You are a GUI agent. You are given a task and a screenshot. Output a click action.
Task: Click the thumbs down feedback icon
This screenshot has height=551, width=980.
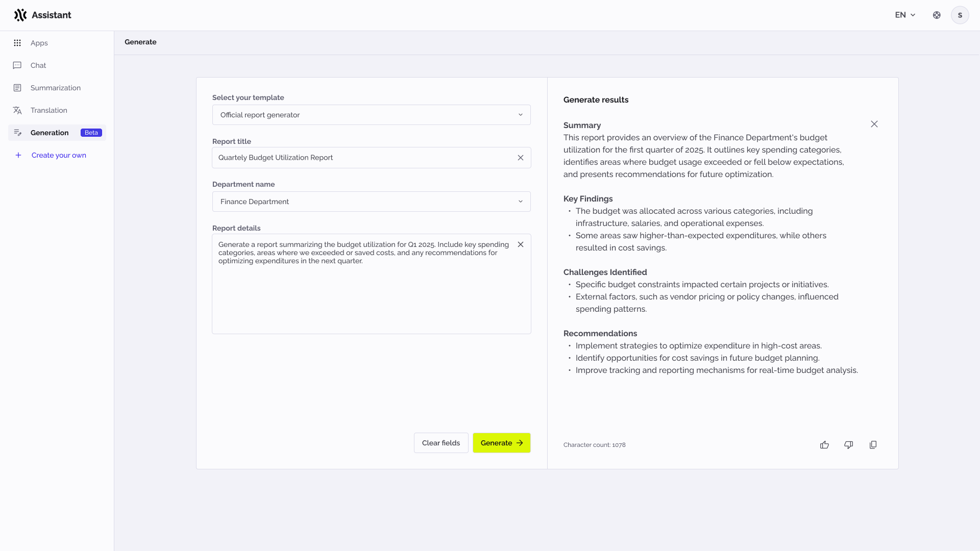(849, 445)
